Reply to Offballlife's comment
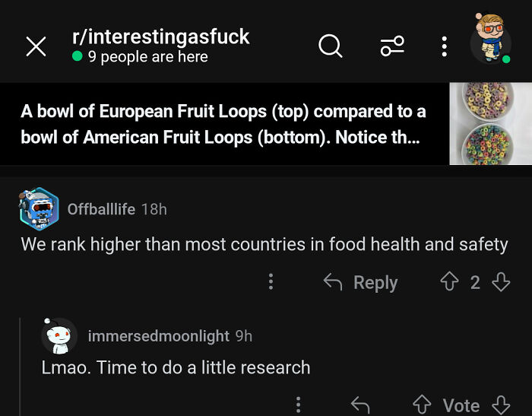 point(361,283)
